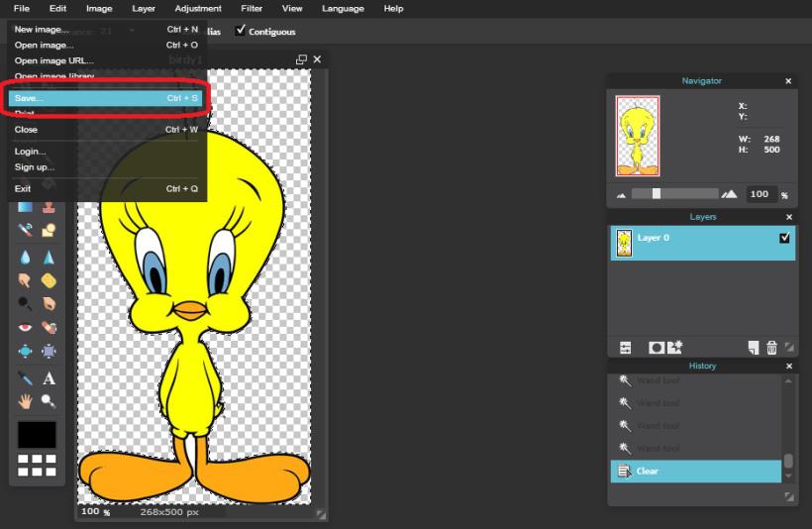Toggle Layer 0 visibility checkbox
Screen dimensions: 812x529
785,238
